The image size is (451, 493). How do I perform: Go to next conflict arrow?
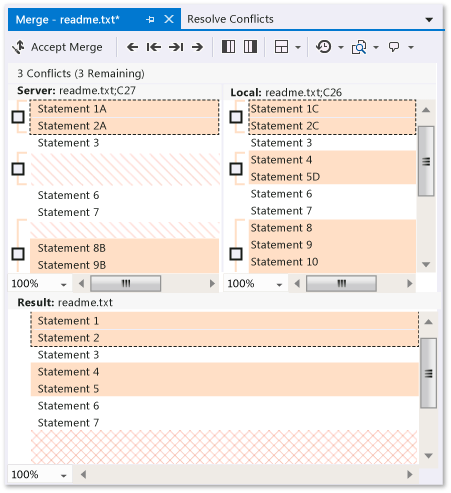[x=197, y=47]
